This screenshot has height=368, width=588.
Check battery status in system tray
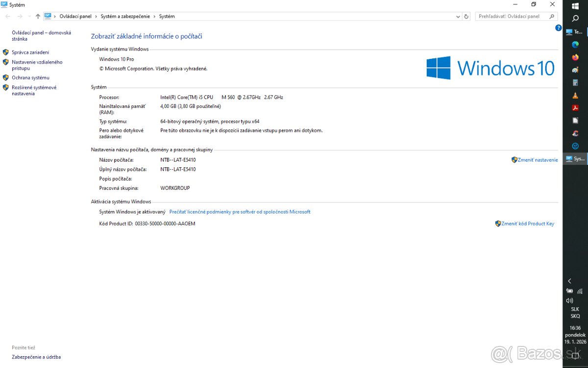tap(570, 291)
